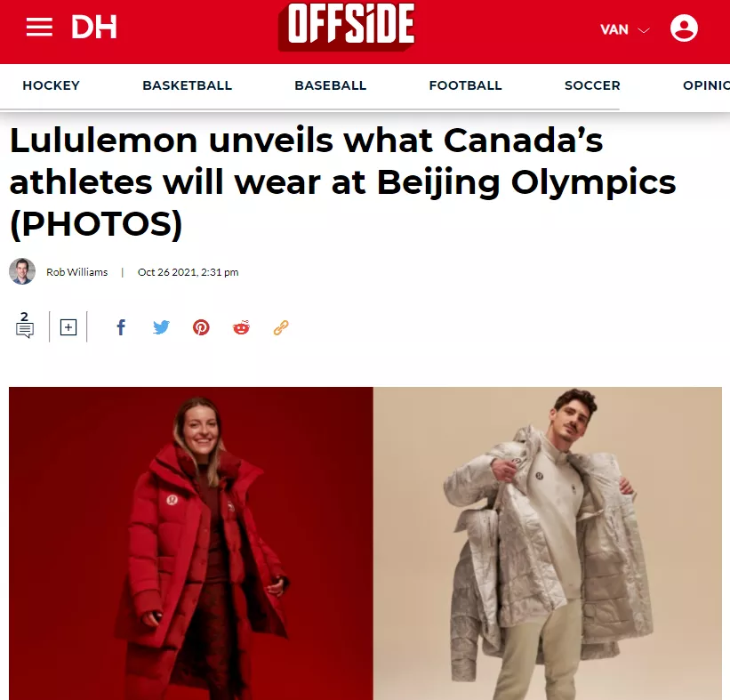Open the Football section
This screenshot has width=730, height=700.
[x=466, y=85]
